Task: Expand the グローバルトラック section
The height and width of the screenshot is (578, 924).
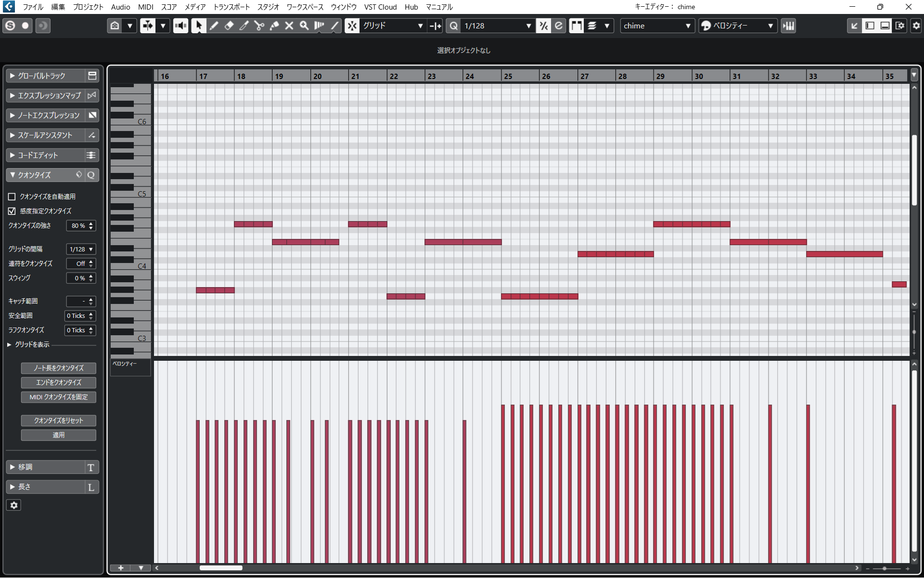Action: pyautogui.click(x=45, y=76)
